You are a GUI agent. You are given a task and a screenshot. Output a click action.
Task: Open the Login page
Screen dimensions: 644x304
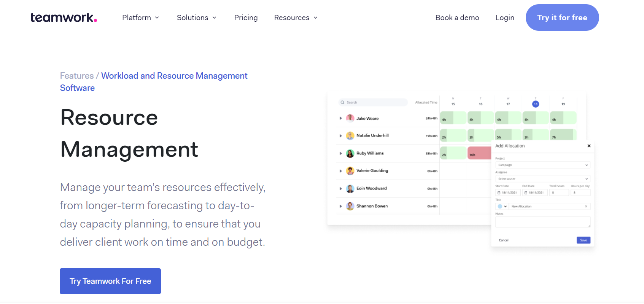[505, 18]
